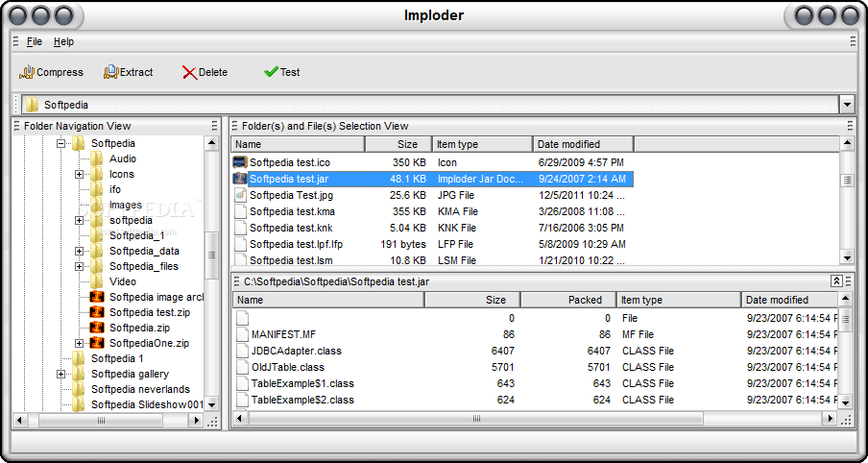Click the MANIFEST.MF file icon
The image size is (868, 463).
(x=242, y=334)
